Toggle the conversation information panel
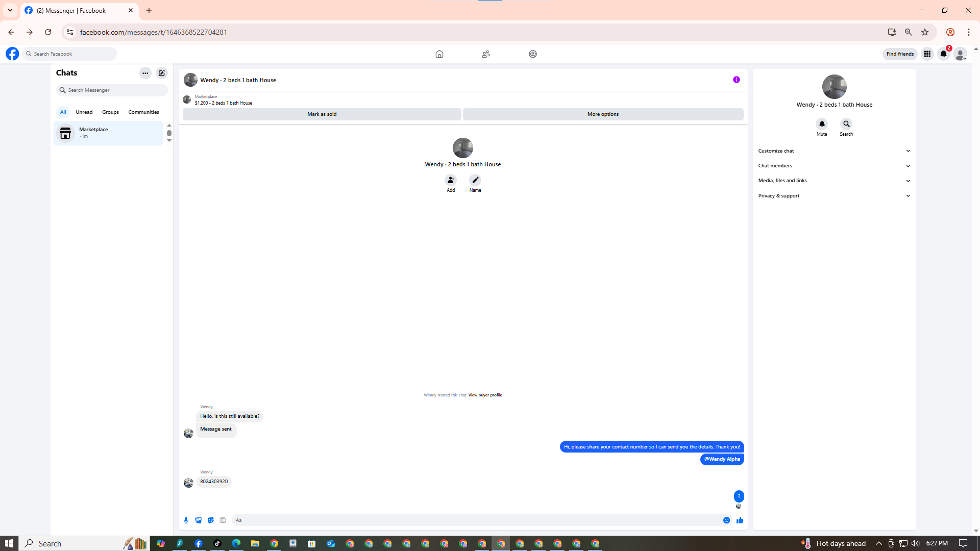 [x=736, y=80]
